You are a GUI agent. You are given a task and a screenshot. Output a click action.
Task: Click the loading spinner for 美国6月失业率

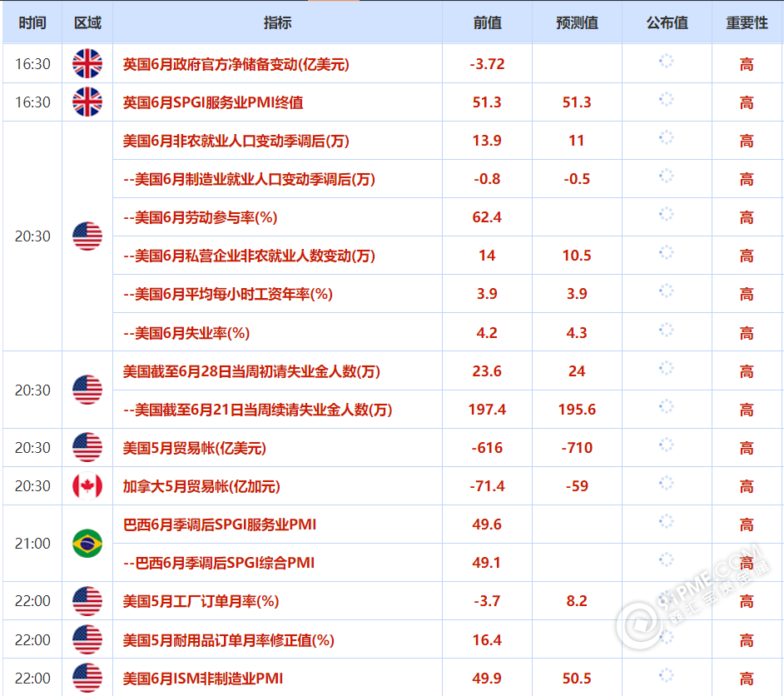tap(667, 330)
